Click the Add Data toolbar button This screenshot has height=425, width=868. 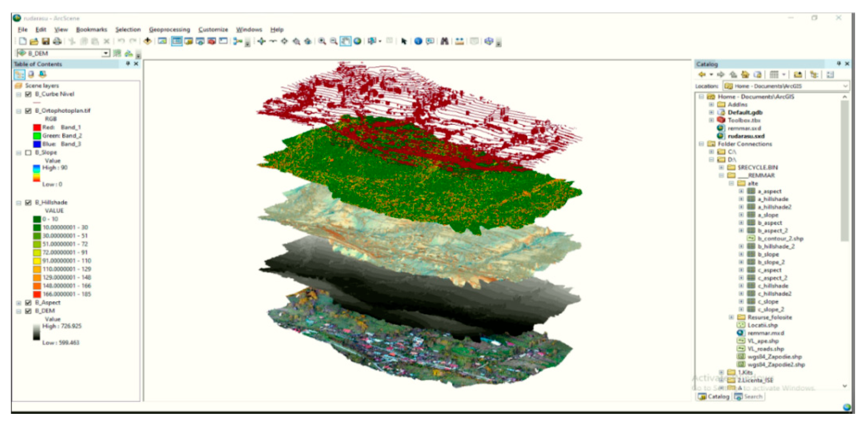tap(147, 41)
